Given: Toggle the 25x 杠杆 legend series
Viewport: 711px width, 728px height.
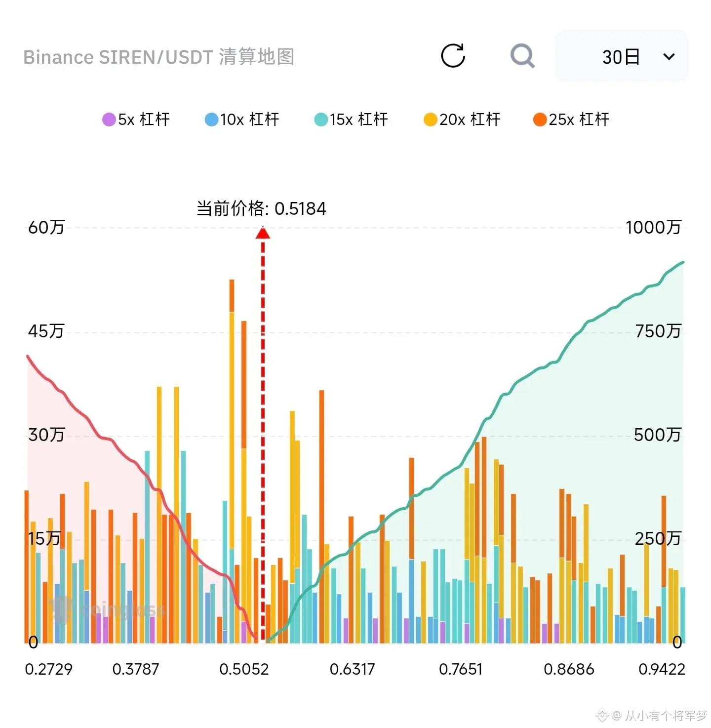Looking at the screenshot, I should point(571,120).
